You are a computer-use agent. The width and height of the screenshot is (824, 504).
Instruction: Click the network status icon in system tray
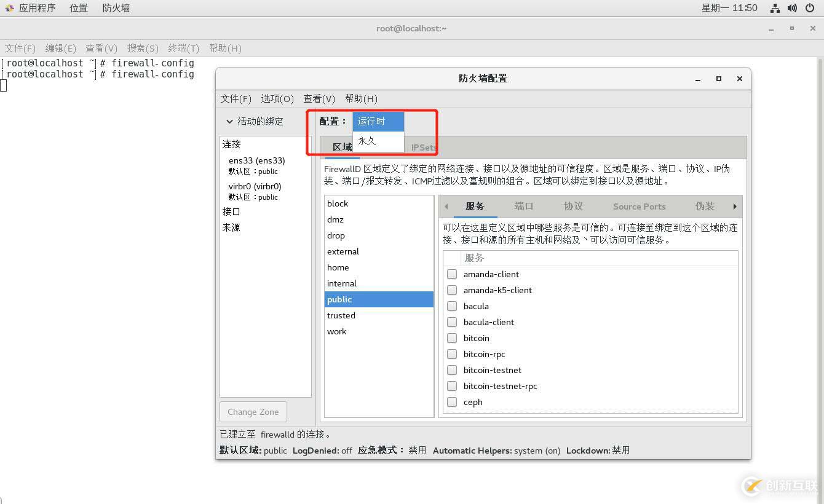(x=775, y=8)
